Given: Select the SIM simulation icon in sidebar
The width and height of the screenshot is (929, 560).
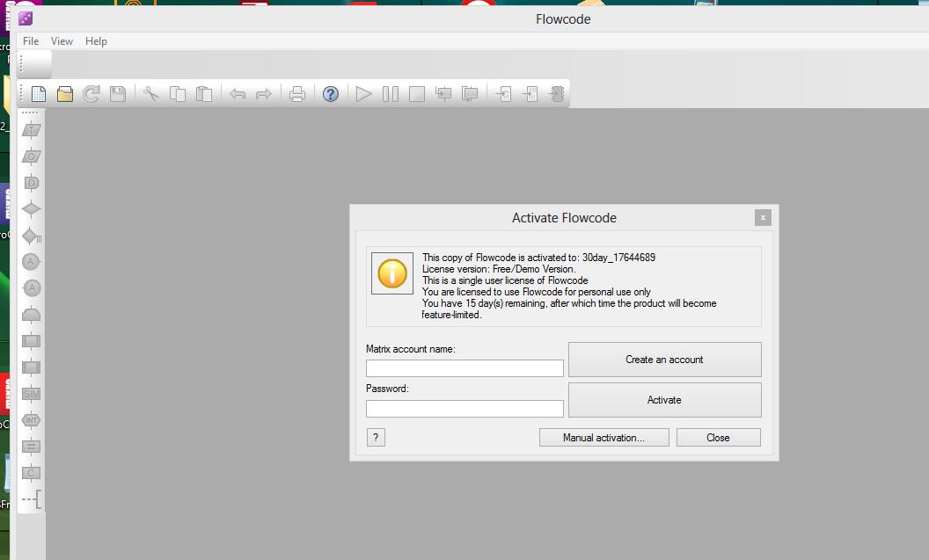Looking at the screenshot, I should pyautogui.click(x=32, y=394).
